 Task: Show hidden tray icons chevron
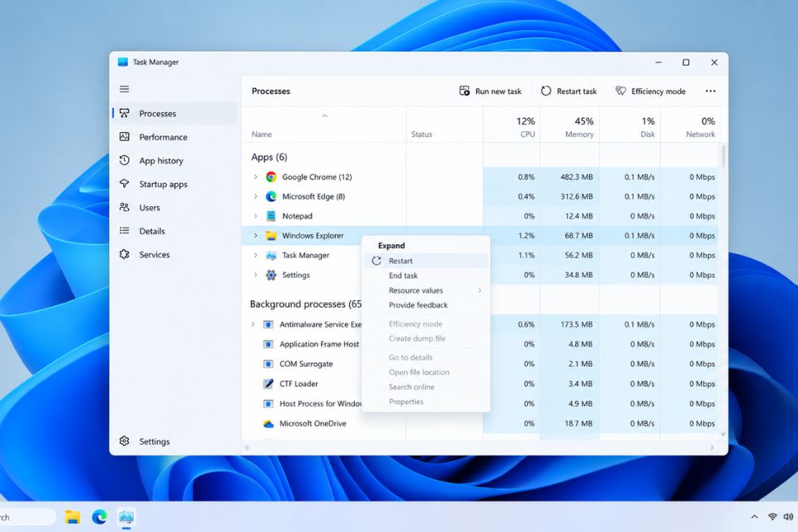click(x=754, y=517)
